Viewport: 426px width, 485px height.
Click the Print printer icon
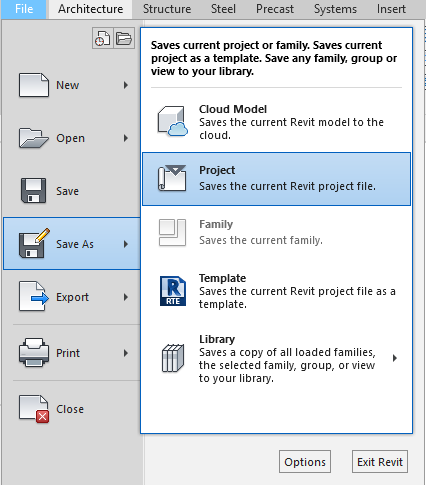tap(34, 353)
